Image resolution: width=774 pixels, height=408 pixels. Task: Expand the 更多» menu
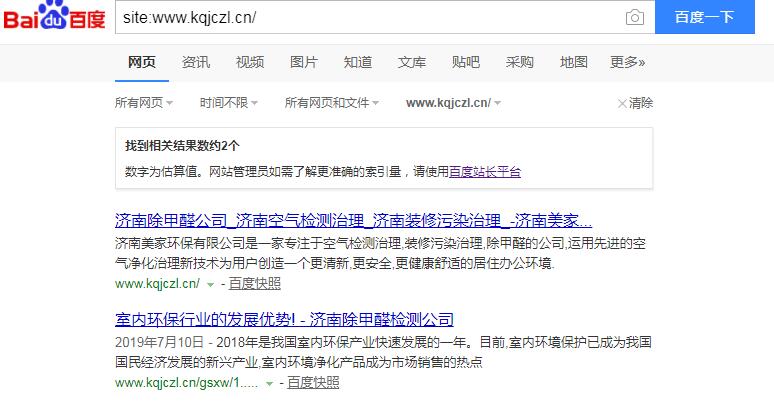(x=627, y=62)
